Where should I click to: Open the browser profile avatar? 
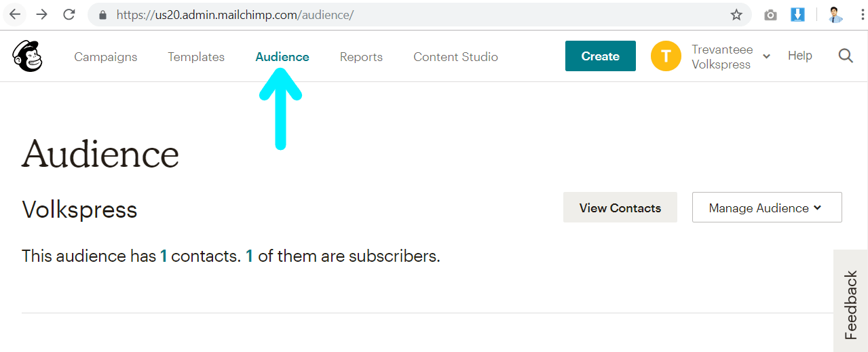pos(835,14)
